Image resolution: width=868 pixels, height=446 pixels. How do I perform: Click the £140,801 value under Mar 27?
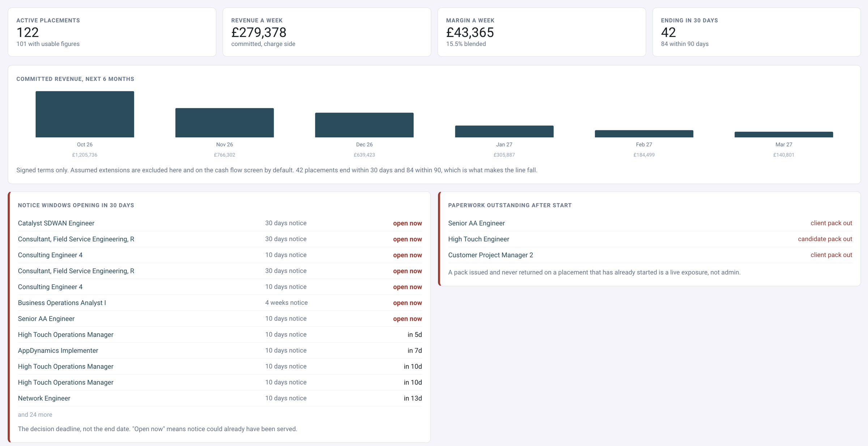click(784, 155)
